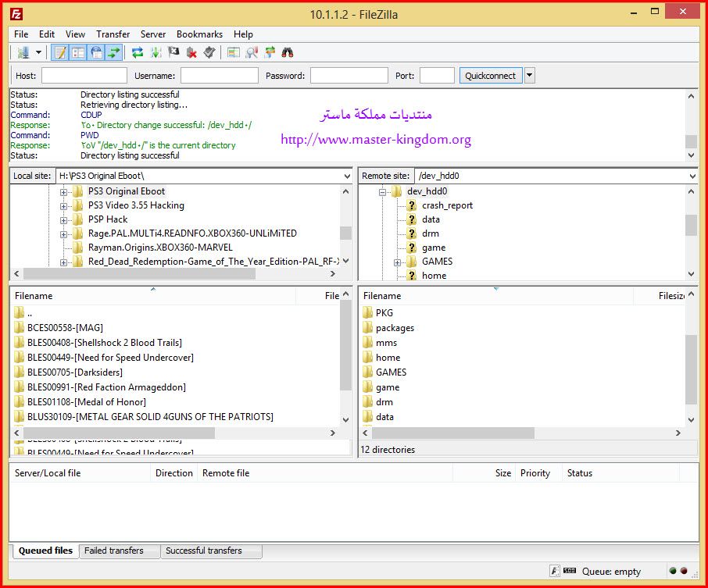Toggle the transfer queue display
This screenshot has width=708, height=588.
tap(114, 53)
